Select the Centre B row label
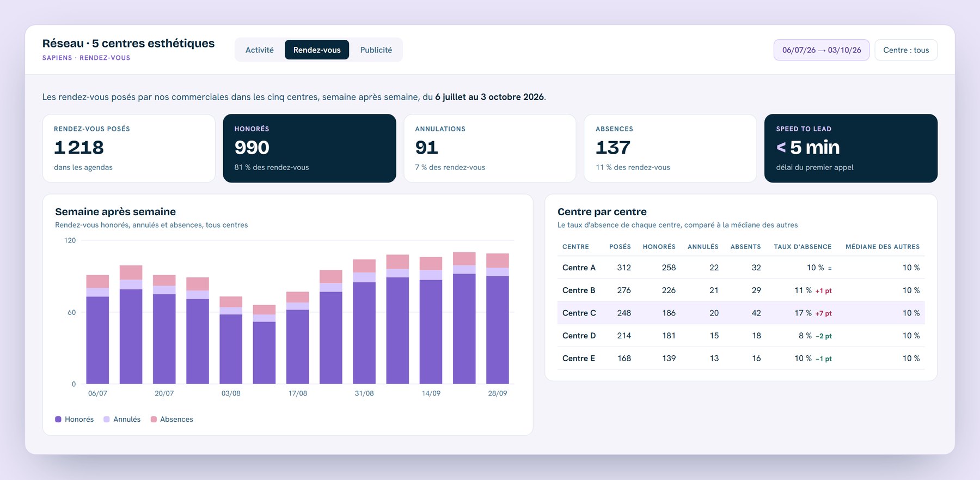This screenshot has height=480, width=980. pyautogui.click(x=579, y=290)
